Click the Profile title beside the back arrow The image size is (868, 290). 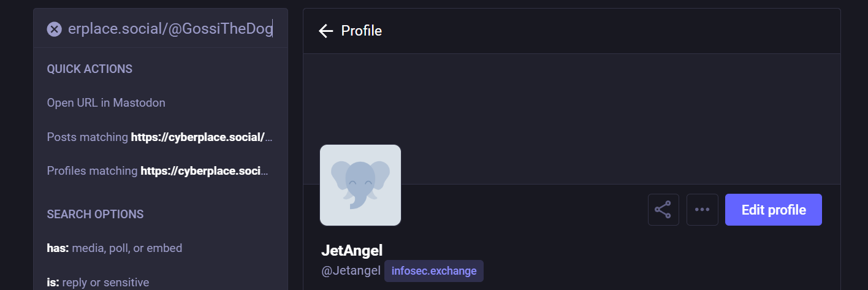point(362,31)
